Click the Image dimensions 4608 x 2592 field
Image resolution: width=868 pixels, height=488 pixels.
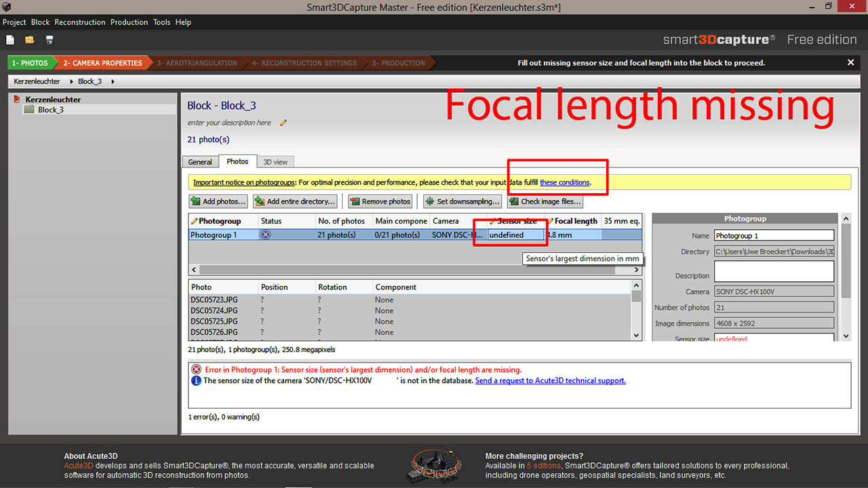coord(774,323)
